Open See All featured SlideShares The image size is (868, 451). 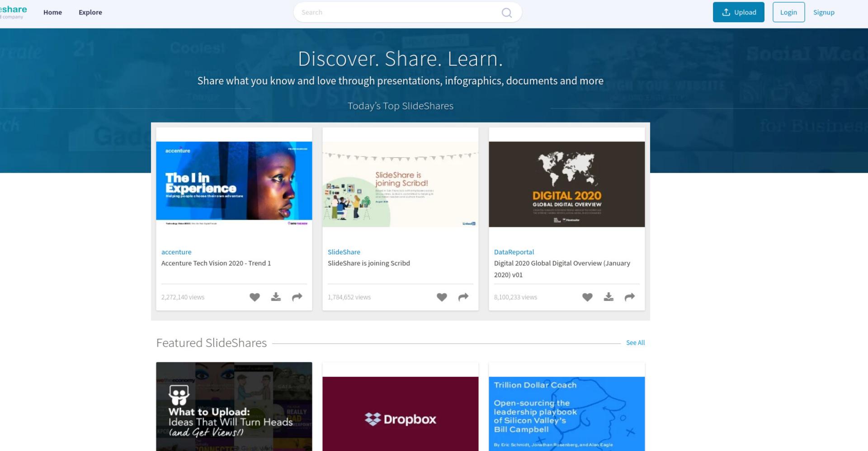point(635,343)
